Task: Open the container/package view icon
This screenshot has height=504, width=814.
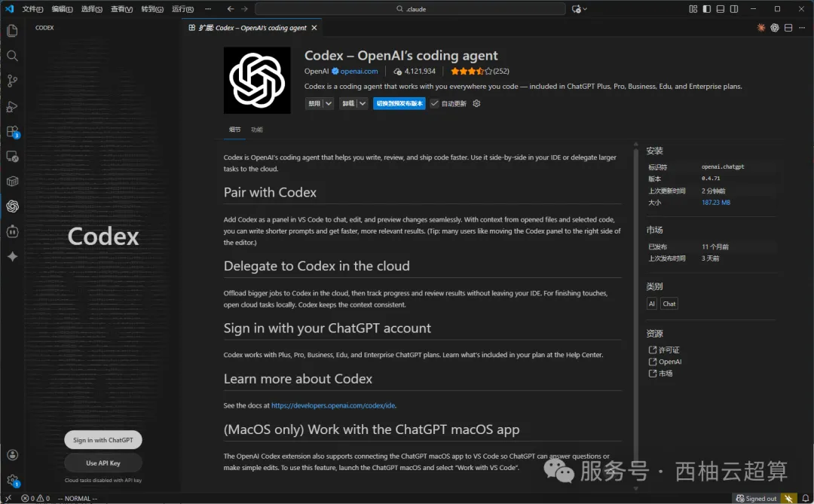Action: 13,181
